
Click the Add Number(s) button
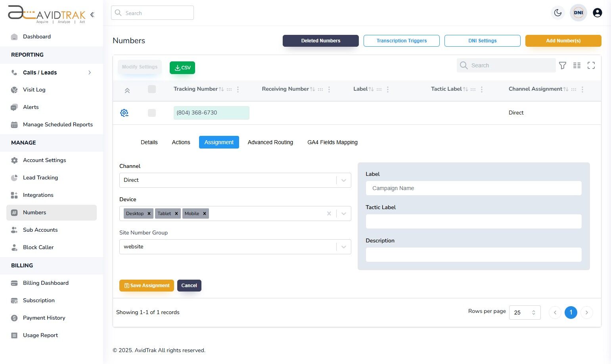coord(563,40)
